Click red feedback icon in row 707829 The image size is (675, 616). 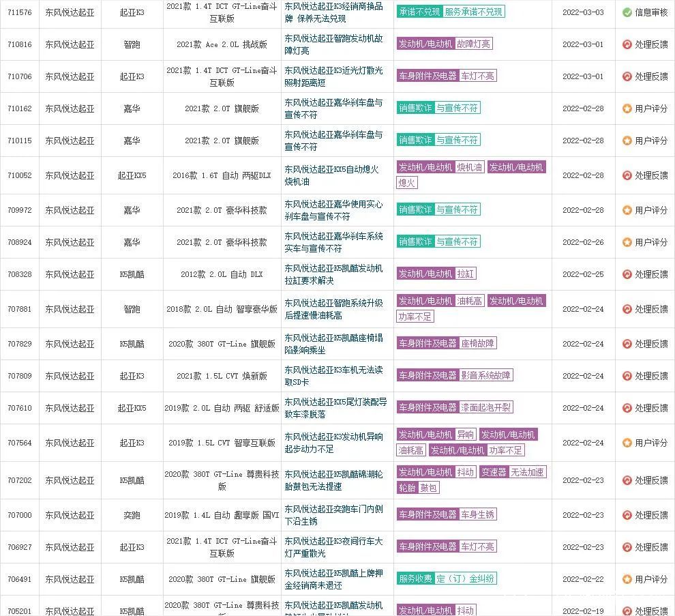(x=627, y=344)
